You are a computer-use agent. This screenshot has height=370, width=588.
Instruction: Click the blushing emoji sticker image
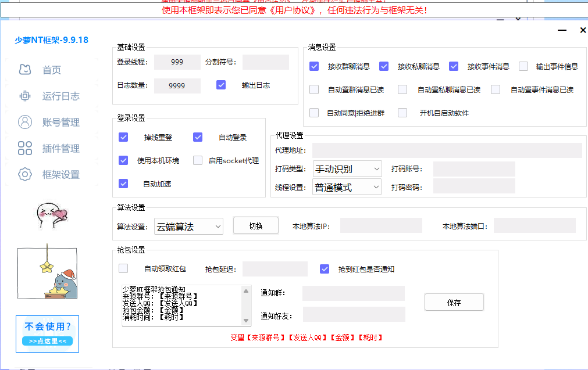pos(48,216)
